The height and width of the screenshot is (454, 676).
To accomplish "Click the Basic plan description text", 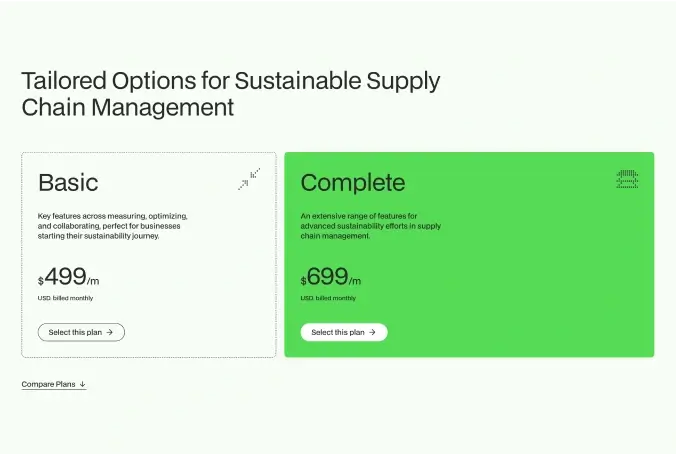I will click(x=112, y=226).
